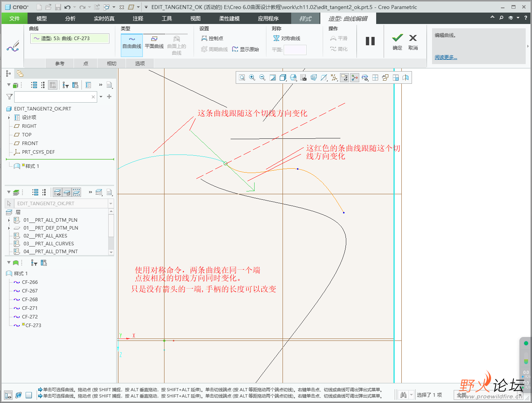532x403 pixels.
Task: Open the 点 panel tab
Action: click(x=86, y=63)
